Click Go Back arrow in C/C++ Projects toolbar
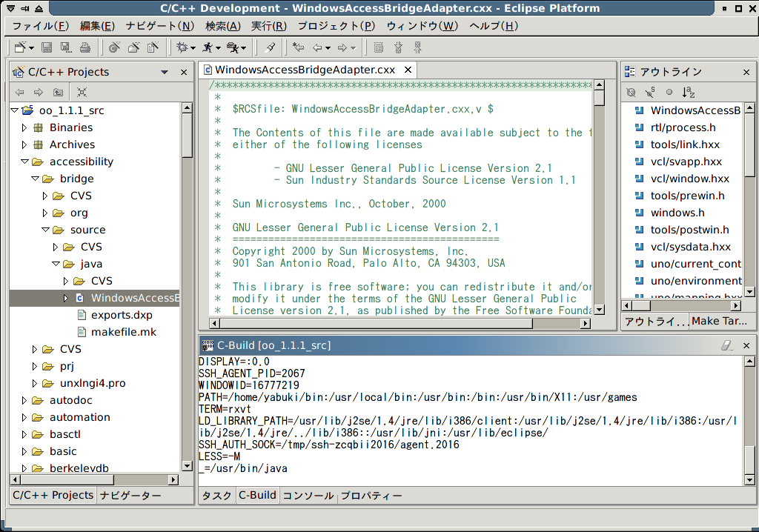This screenshot has height=532, width=759. coord(19,93)
